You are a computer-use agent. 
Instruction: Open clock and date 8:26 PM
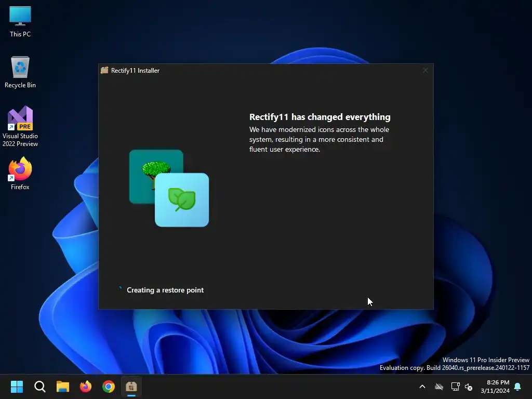495,387
